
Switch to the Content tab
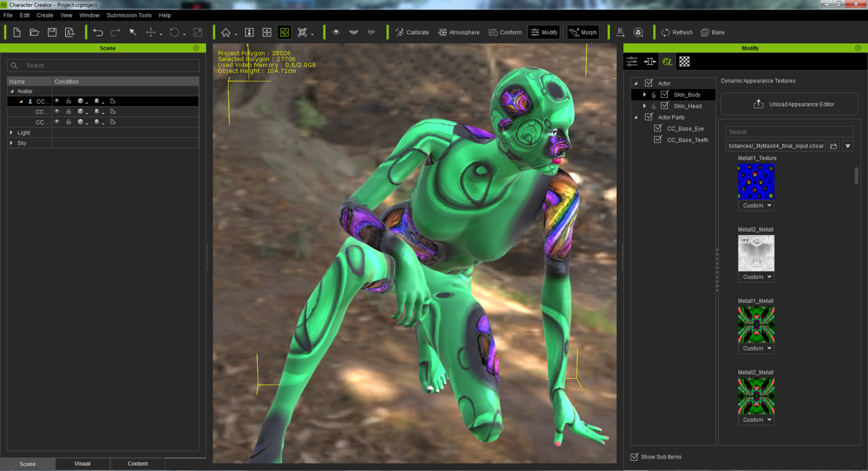[138, 464]
